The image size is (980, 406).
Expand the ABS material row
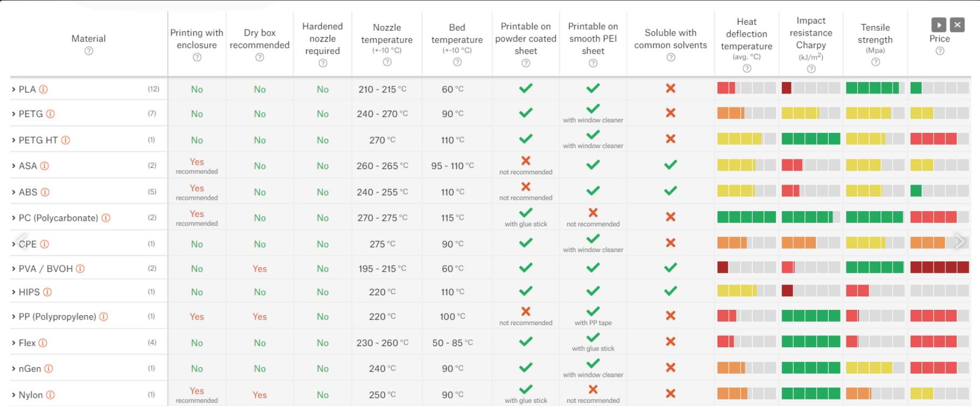click(14, 192)
